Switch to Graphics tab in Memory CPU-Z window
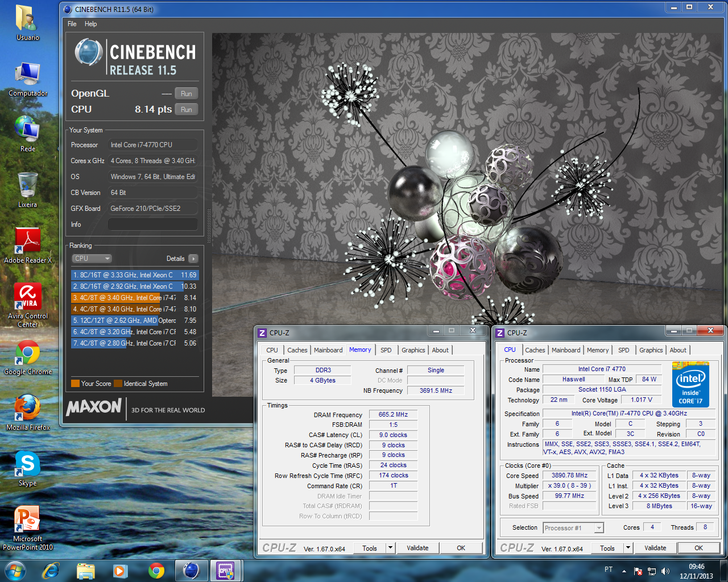 (413, 350)
